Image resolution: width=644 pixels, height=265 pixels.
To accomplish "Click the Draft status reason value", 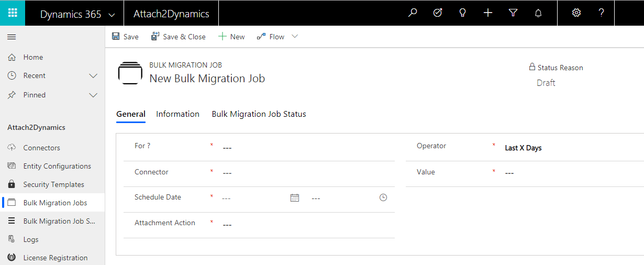I will (546, 83).
